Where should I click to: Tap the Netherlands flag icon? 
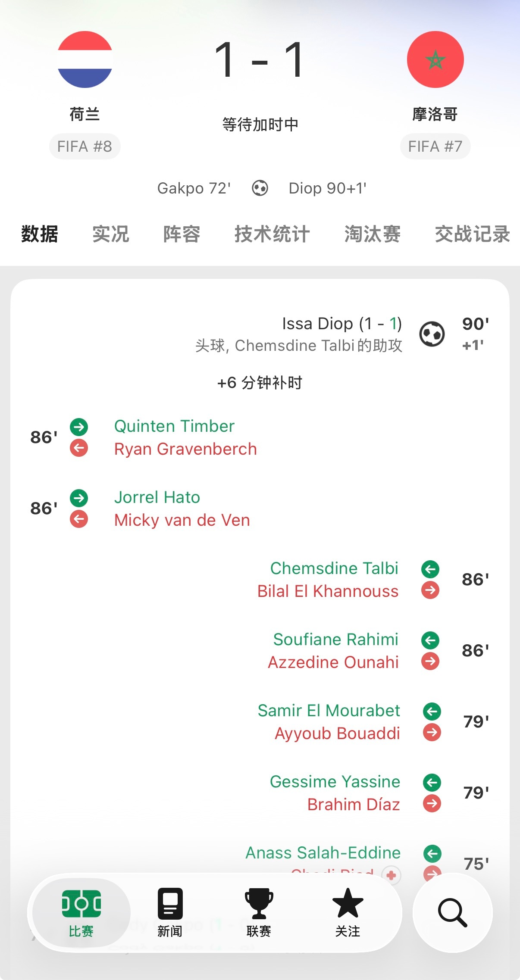tap(85, 59)
